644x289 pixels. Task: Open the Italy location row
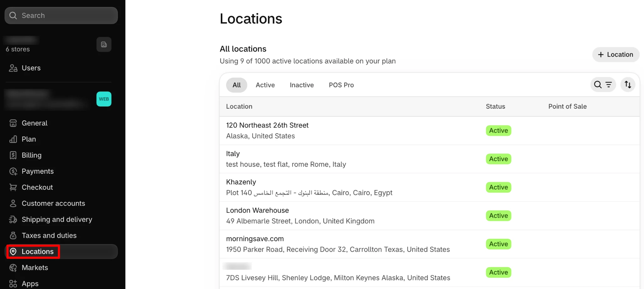[430, 159]
